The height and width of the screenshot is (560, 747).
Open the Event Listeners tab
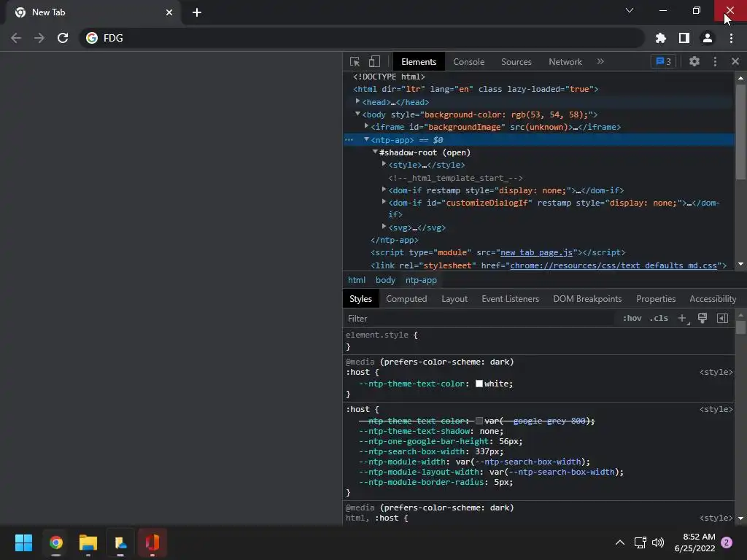point(510,299)
